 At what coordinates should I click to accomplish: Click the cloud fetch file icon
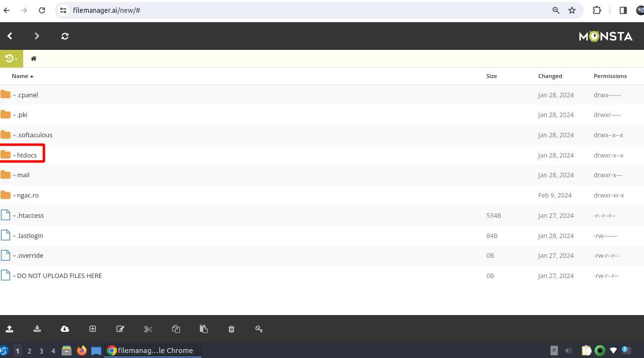65,329
